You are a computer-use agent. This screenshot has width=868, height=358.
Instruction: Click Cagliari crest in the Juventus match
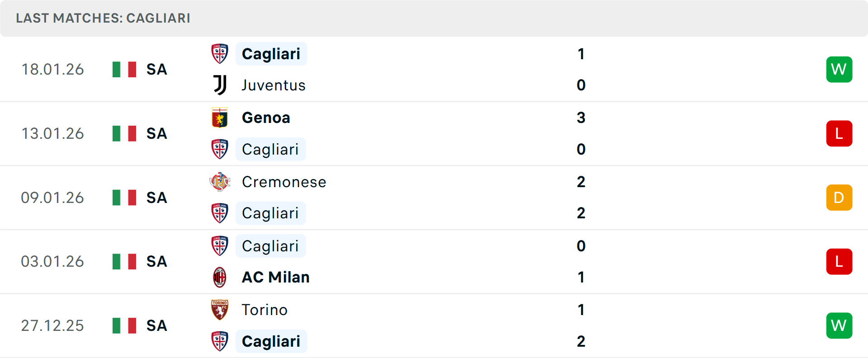click(220, 54)
